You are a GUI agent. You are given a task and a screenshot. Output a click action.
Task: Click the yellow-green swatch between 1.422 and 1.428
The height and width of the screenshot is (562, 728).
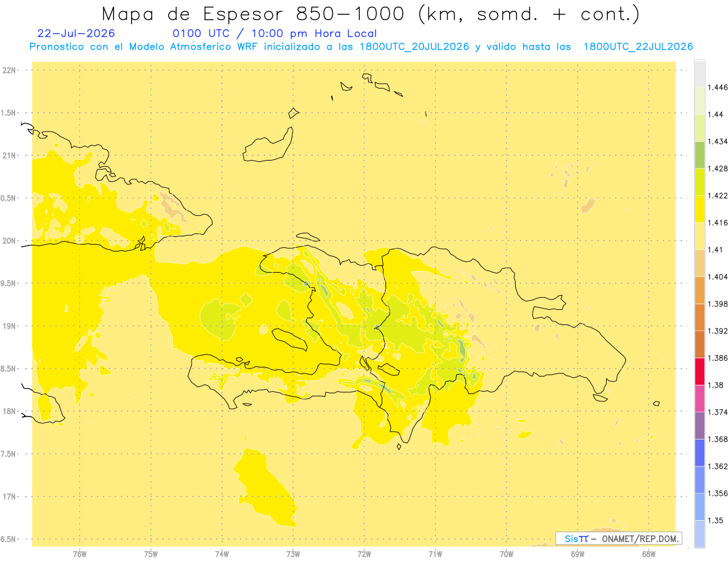pyautogui.click(x=699, y=182)
